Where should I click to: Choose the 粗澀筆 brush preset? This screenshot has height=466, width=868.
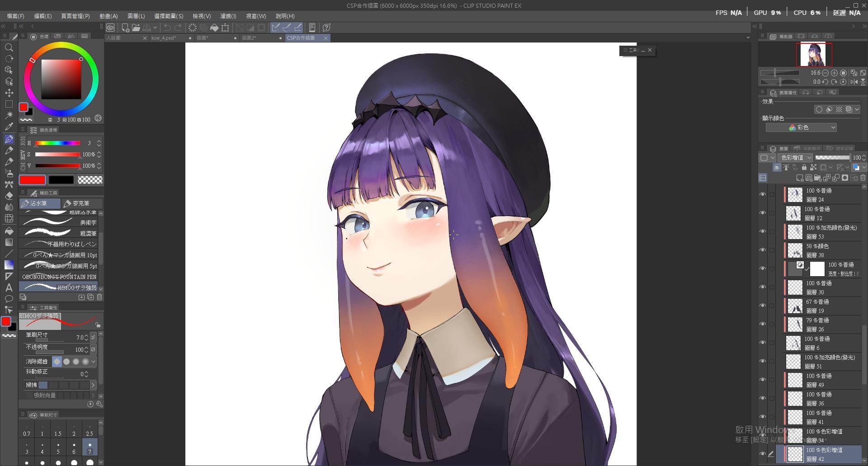pos(59,233)
